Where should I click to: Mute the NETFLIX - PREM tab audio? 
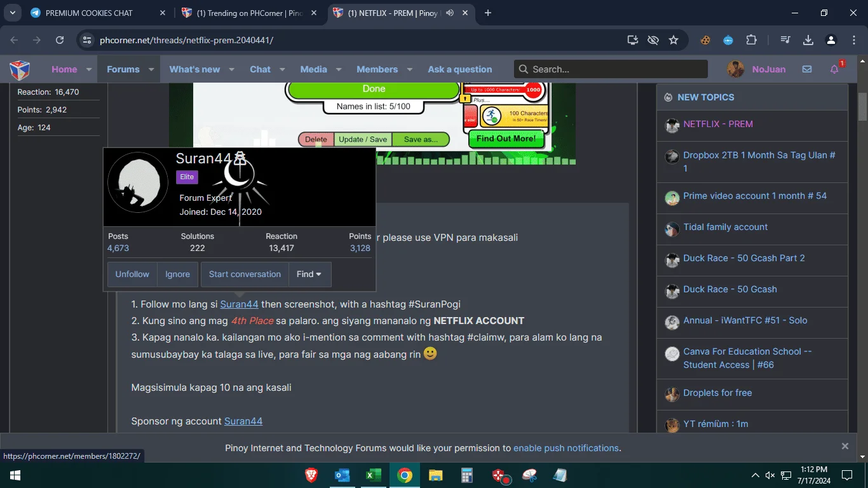pyautogui.click(x=450, y=13)
